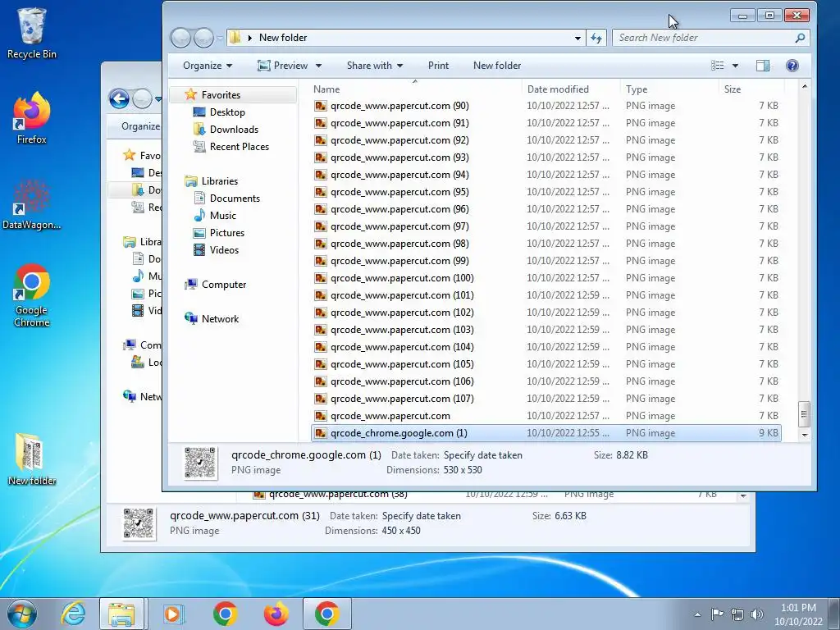This screenshot has width=840, height=630.
Task: Open address bar history dropdown
Action: (x=577, y=38)
